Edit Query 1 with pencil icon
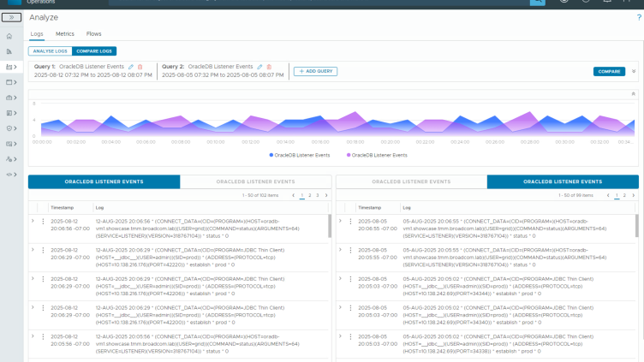The height and width of the screenshot is (362, 644). pyautogui.click(x=130, y=67)
